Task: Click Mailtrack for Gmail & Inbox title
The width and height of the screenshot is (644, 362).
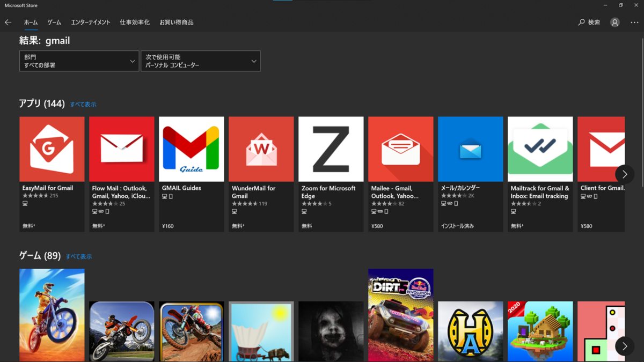Action: click(540, 192)
